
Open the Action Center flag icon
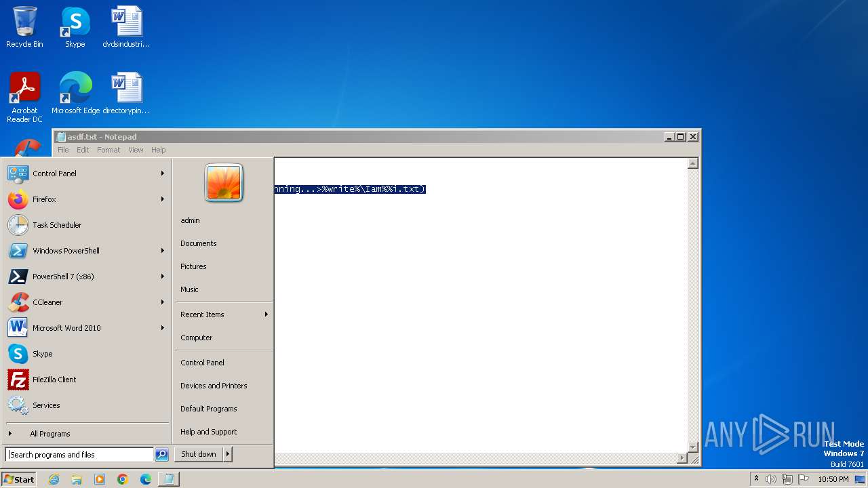[x=804, y=479]
